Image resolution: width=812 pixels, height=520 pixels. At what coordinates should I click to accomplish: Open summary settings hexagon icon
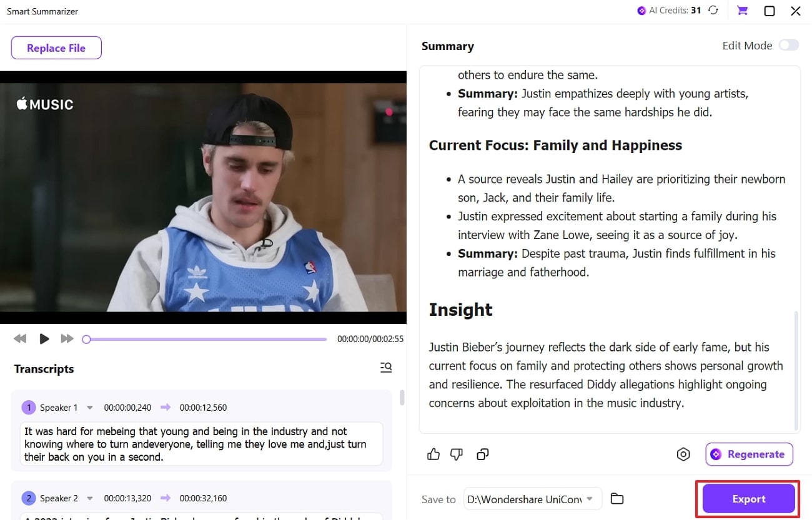[x=683, y=454]
